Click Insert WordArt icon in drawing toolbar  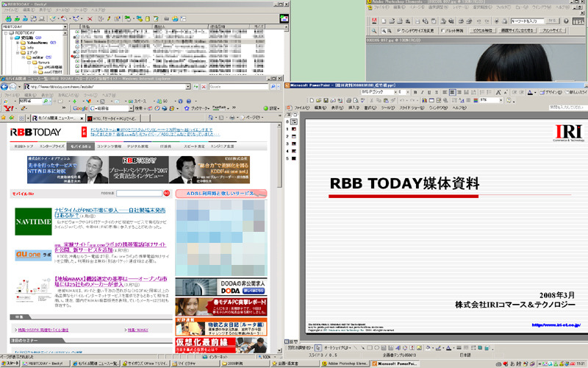coord(398,347)
